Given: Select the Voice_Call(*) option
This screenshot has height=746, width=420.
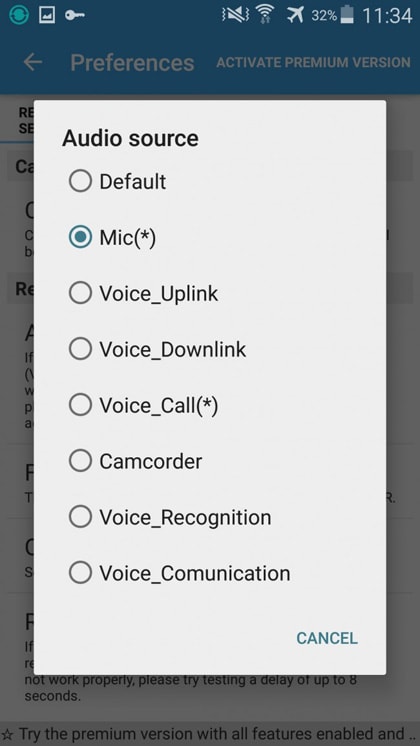Looking at the screenshot, I should point(210,405).
